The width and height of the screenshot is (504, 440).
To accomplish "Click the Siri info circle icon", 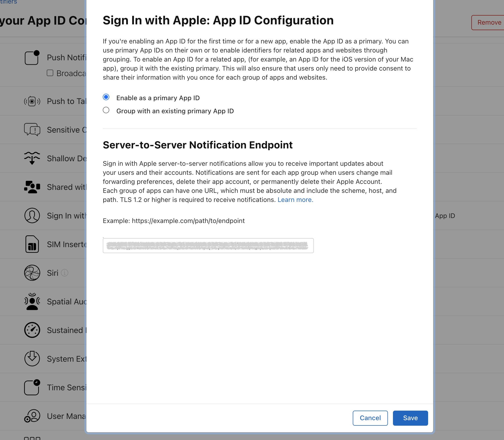I will tap(65, 273).
